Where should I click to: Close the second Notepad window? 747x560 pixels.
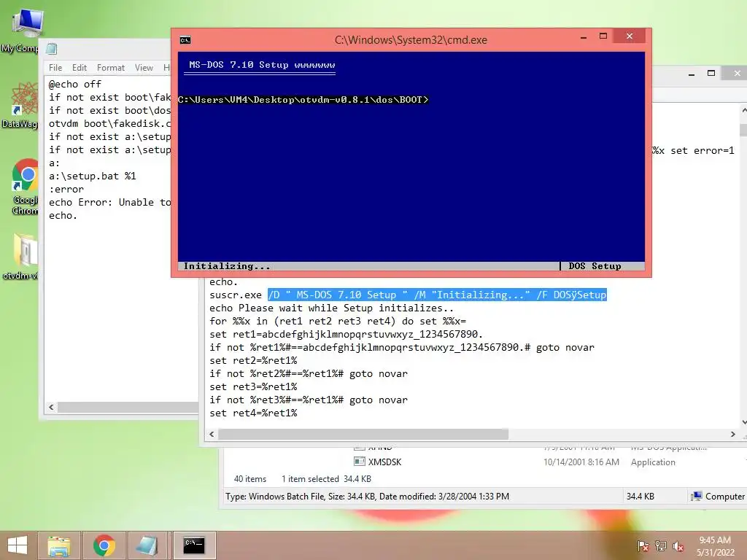pyautogui.click(x=737, y=74)
